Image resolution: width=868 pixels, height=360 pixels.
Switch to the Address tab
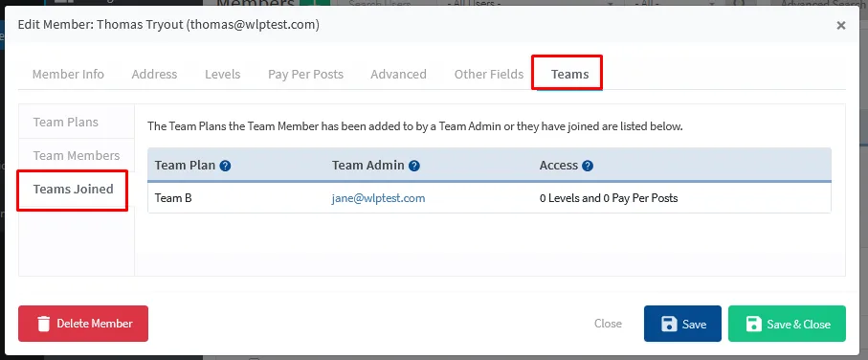pos(154,75)
